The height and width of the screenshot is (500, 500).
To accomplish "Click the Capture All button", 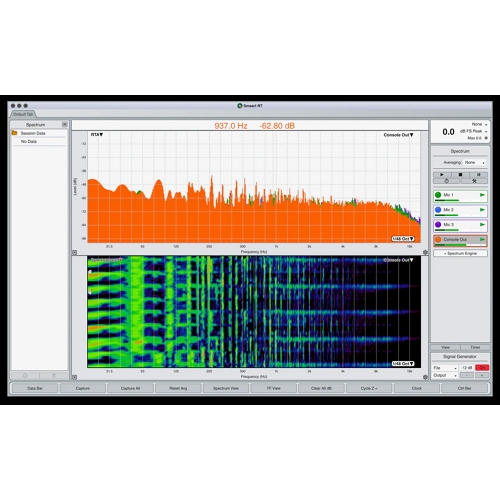I will [130, 388].
